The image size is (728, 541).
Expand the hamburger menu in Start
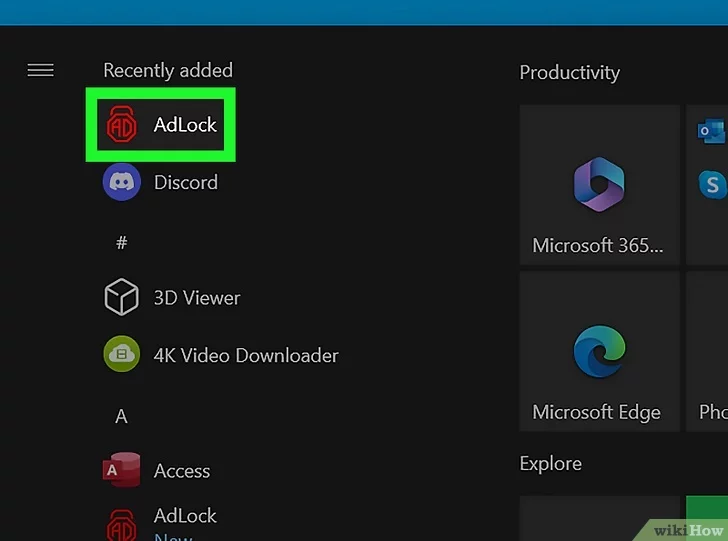click(40, 70)
